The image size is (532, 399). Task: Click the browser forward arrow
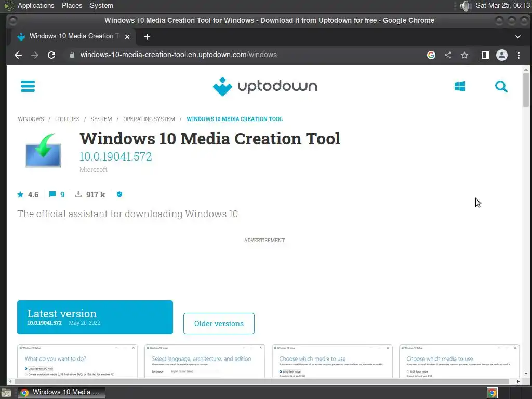(x=35, y=55)
